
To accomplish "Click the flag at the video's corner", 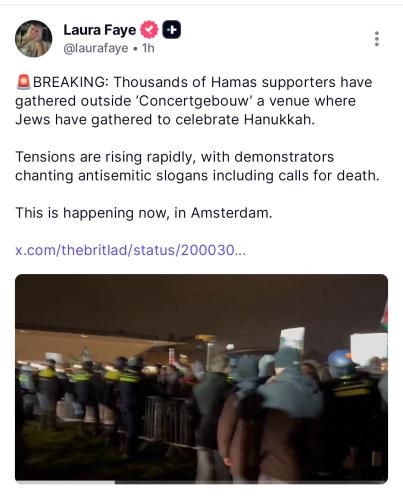I will [384, 316].
